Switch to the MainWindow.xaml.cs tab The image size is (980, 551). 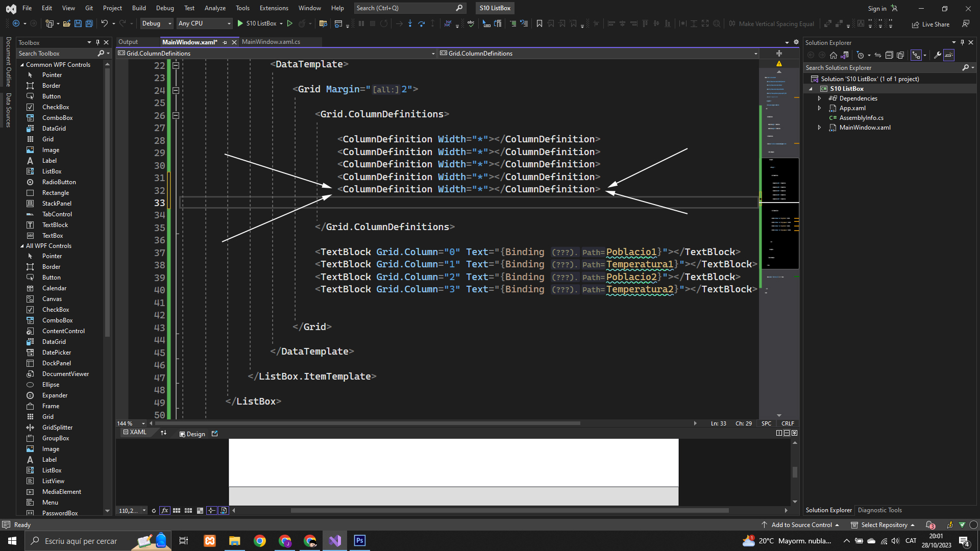pyautogui.click(x=271, y=42)
